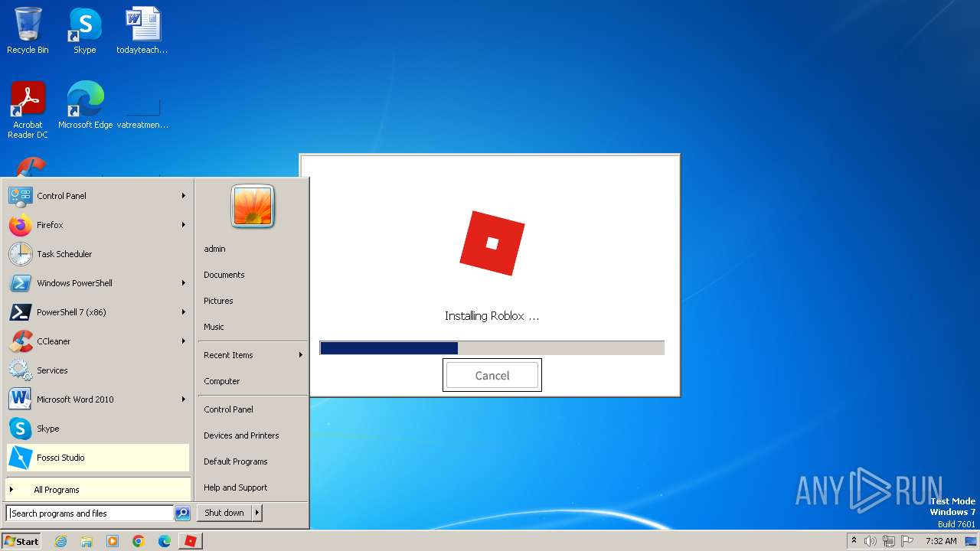
Task: Expand the Recent Items submenu arrow
Action: coord(301,355)
